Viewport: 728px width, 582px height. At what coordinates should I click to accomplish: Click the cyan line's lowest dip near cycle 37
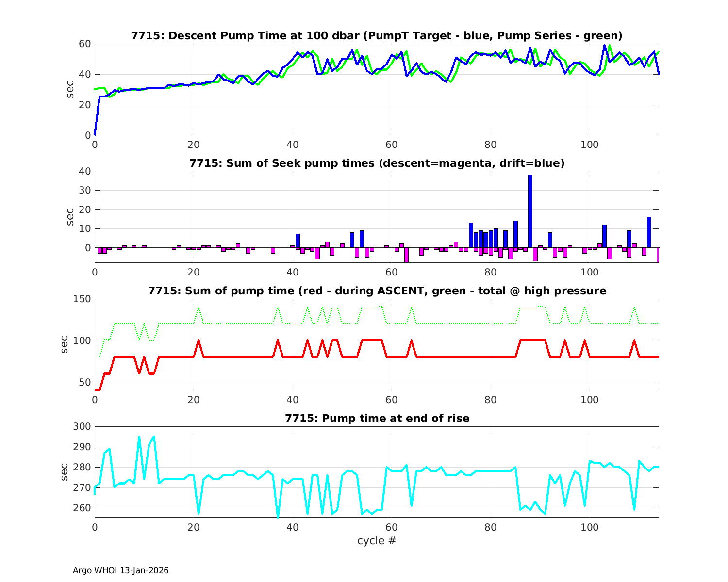278,517
